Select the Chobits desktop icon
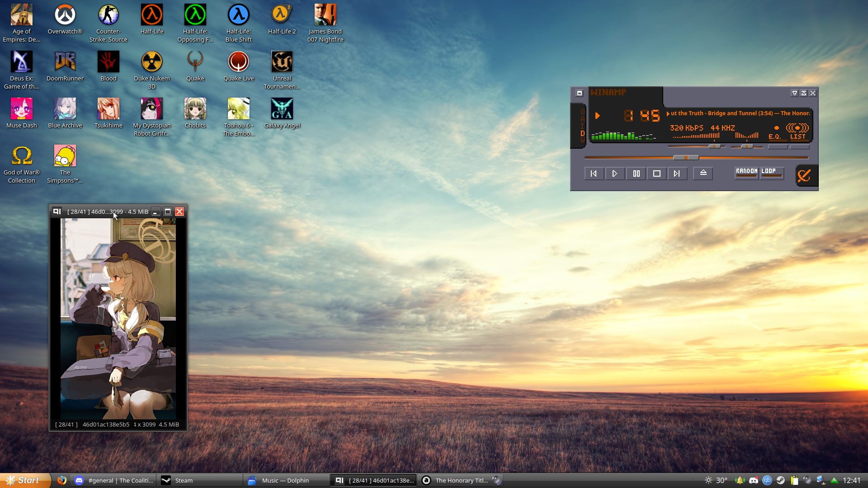Image resolution: width=868 pixels, height=488 pixels. [195, 113]
